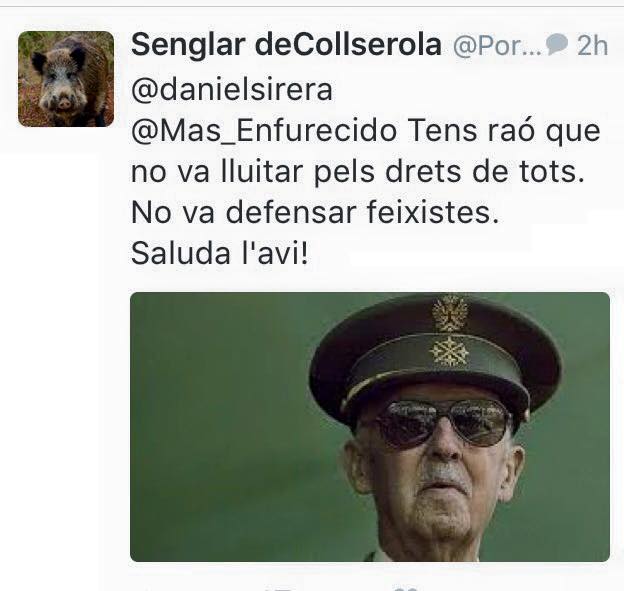The width and height of the screenshot is (624, 591).
Task: Click the conversation speech bubble icon
Action: tap(557, 44)
